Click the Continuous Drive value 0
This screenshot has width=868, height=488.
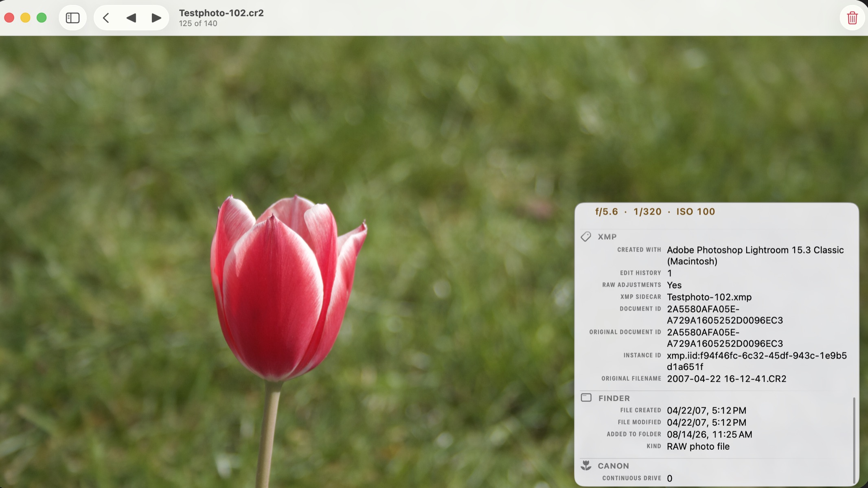(669, 478)
